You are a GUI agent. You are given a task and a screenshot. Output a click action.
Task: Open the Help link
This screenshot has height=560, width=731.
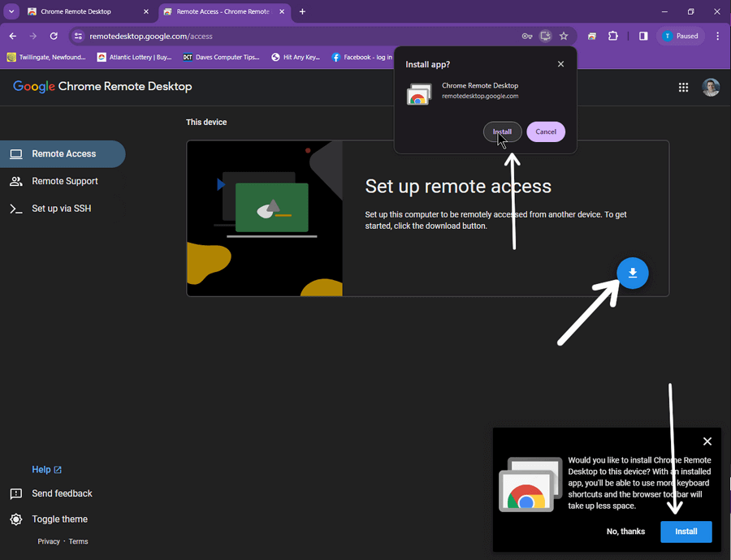pos(46,470)
